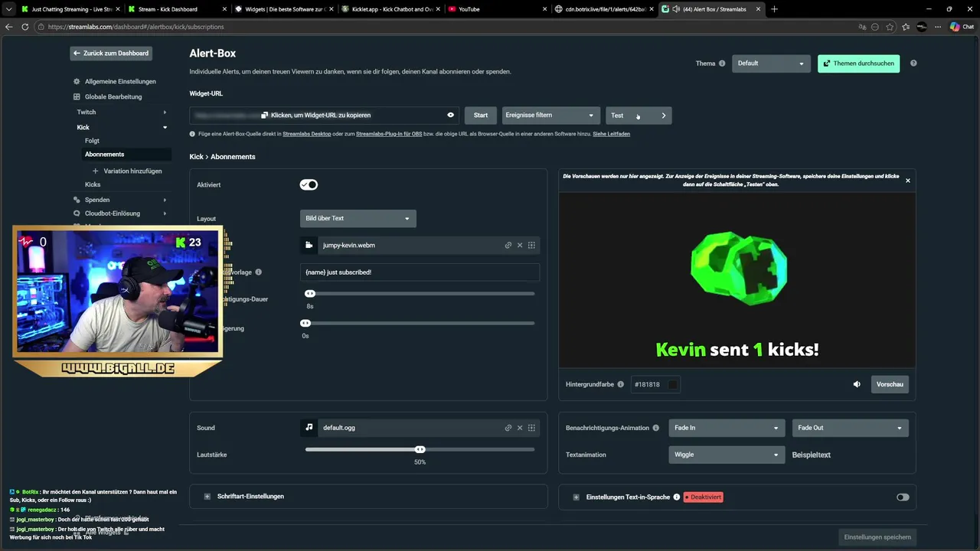This screenshot has width=980, height=551.
Task: Click the Vorschau button
Action: [890, 384]
